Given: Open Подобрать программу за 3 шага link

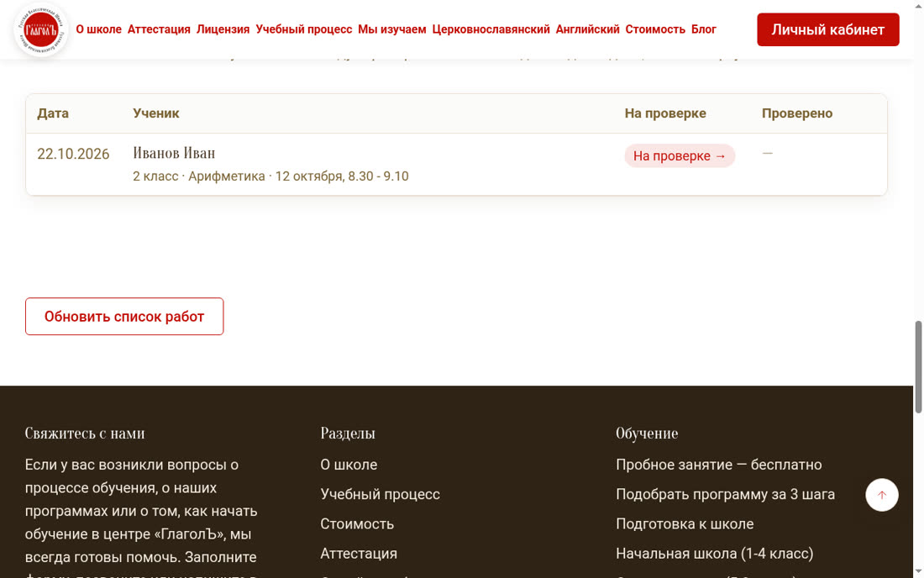Looking at the screenshot, I should pyautogui.click(x=726, y=494).
